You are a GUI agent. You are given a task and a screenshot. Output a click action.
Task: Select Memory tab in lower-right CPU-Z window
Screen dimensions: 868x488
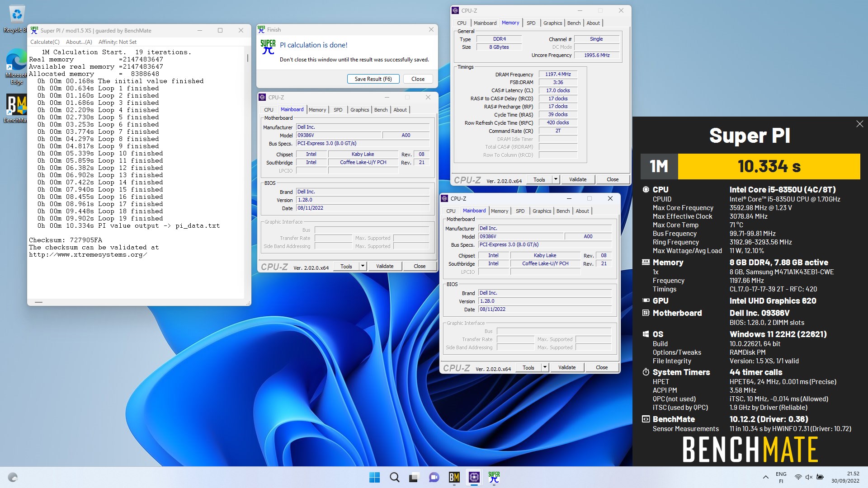click(500, 211)
